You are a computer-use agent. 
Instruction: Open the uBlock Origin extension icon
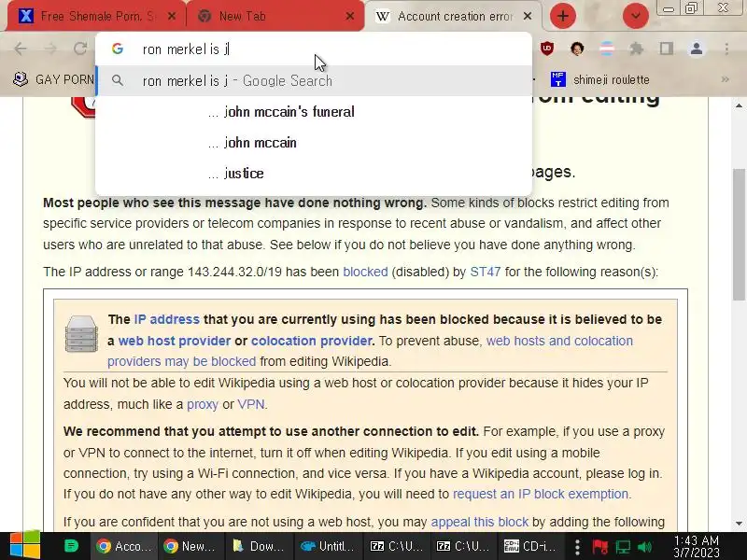[x=547, y=49]
